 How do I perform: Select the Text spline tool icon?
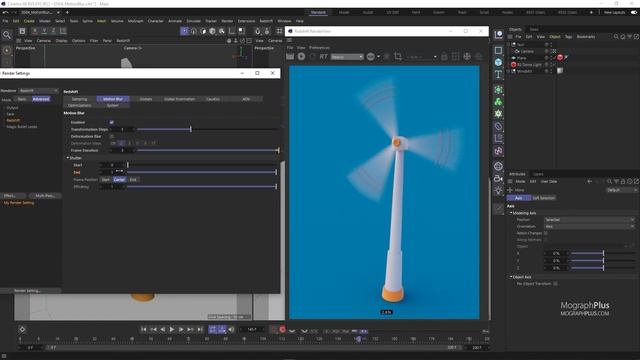498,74
